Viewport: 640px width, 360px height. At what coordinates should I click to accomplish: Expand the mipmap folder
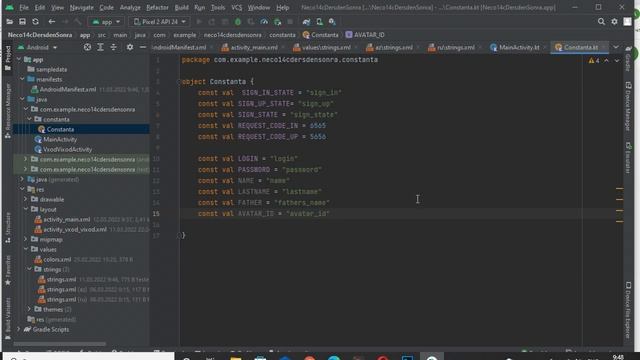tap(26, 239)
